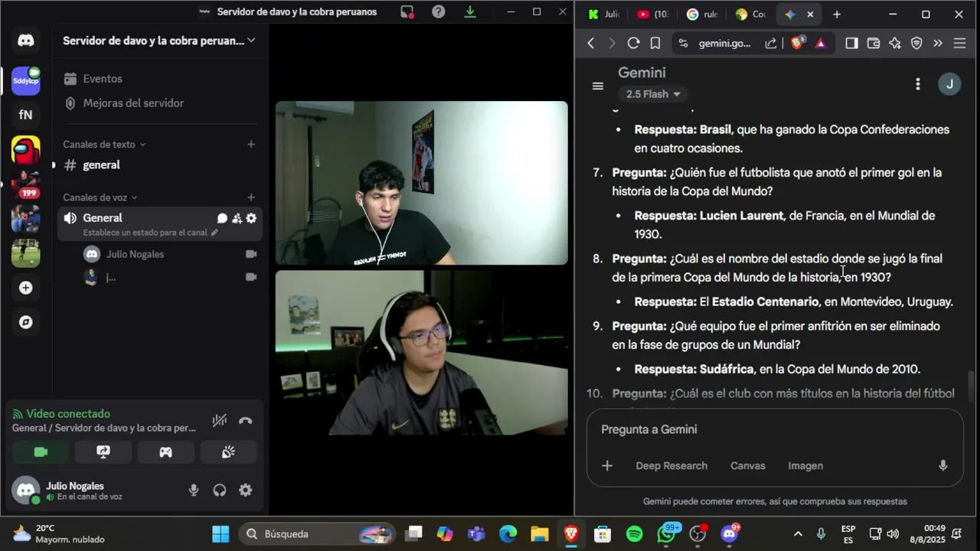Open Discord help question mark

coord(438,11)
